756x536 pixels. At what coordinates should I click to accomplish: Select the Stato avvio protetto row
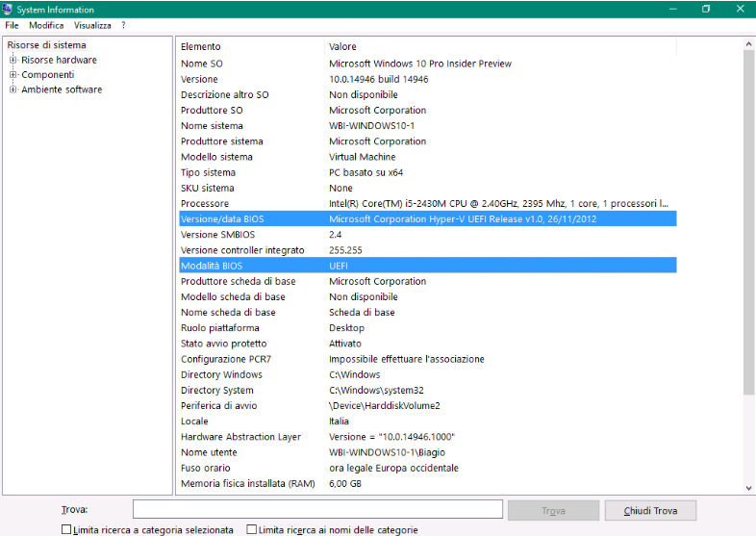click(x=428, y=344)
